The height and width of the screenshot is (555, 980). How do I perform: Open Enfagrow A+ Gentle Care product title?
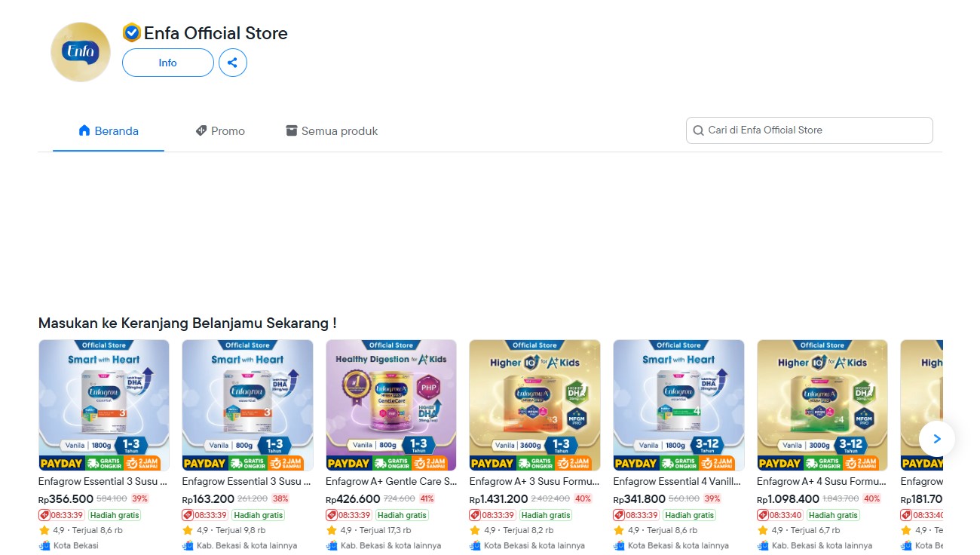(391, 481)
